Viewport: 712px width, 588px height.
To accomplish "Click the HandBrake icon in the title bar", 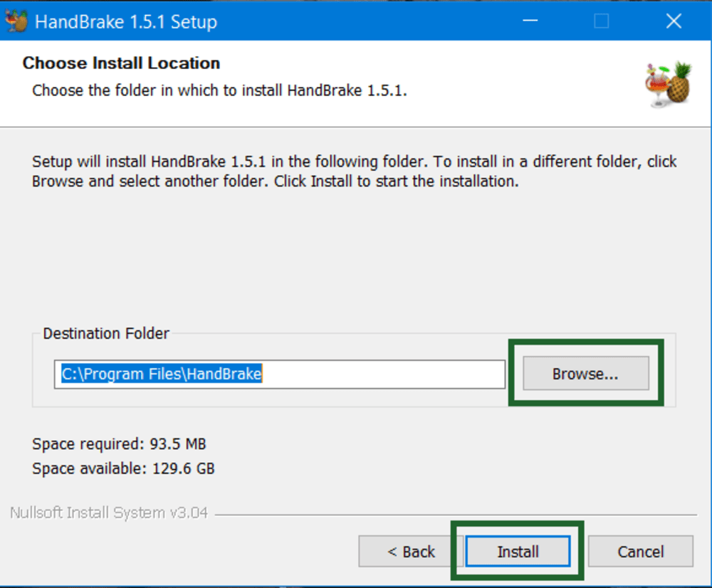I will pyautogui.click(x=16, y=21).
